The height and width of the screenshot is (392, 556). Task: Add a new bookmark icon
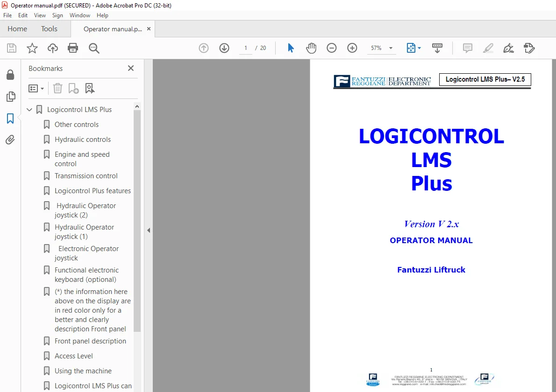pos(73,88)
